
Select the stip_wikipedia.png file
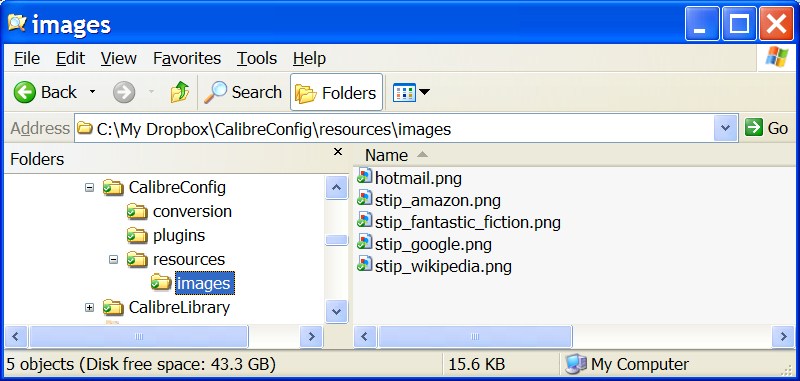click(x=435, y=266)
